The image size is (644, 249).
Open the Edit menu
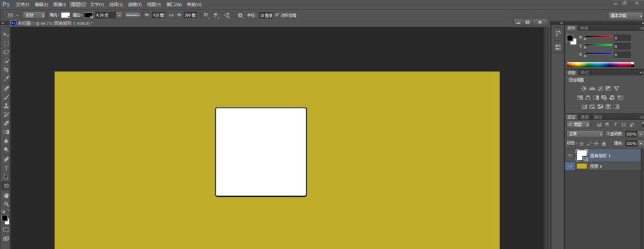coord(41,5)
